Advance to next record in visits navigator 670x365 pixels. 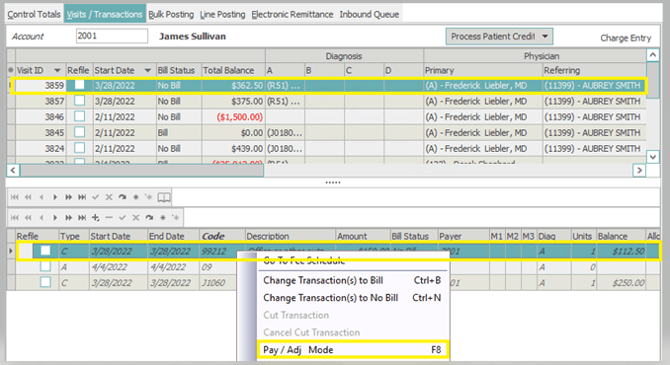(55, 197)
